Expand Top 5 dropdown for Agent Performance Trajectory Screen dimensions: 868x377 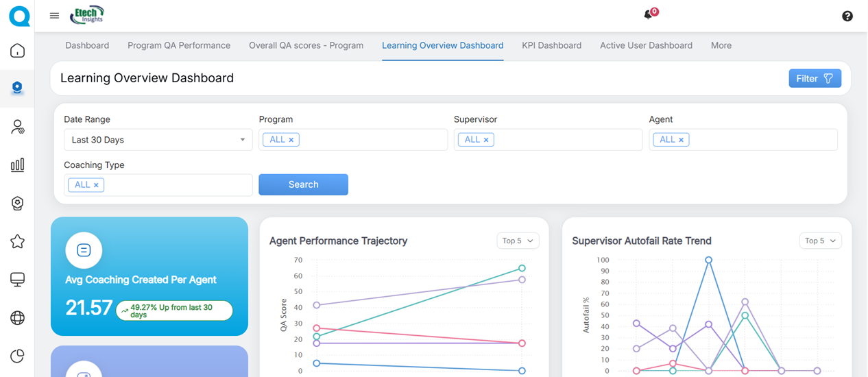(x=517, y=241)
